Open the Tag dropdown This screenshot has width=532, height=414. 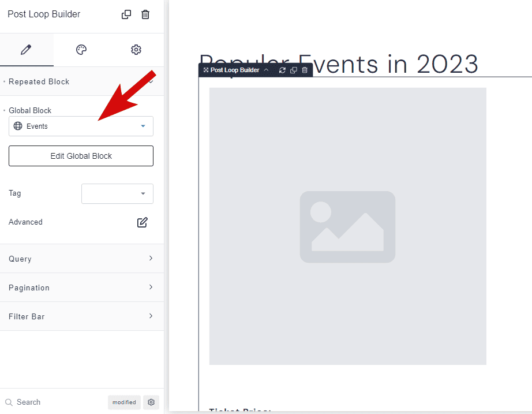[117, 193]
